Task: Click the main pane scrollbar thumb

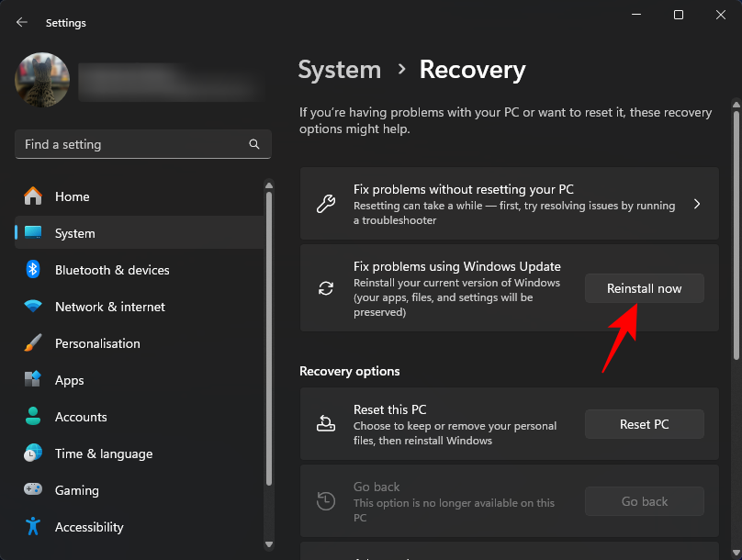Action: pos(736,236)
